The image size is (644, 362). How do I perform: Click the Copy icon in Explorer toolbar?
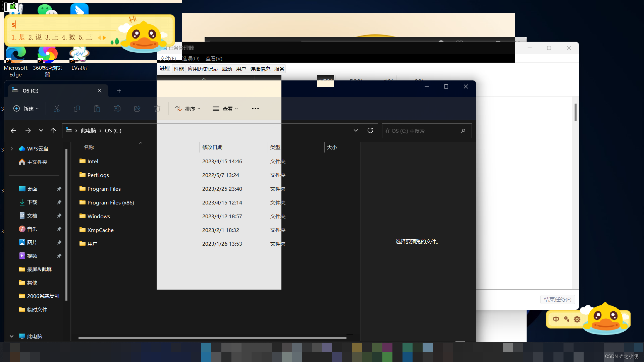tap(76, 109)
